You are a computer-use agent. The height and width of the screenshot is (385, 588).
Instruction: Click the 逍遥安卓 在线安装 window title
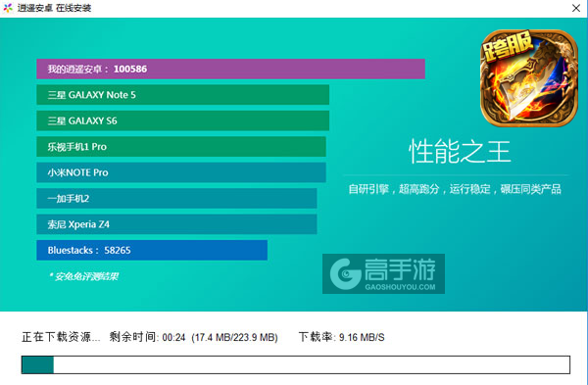(x=54, y=8)
